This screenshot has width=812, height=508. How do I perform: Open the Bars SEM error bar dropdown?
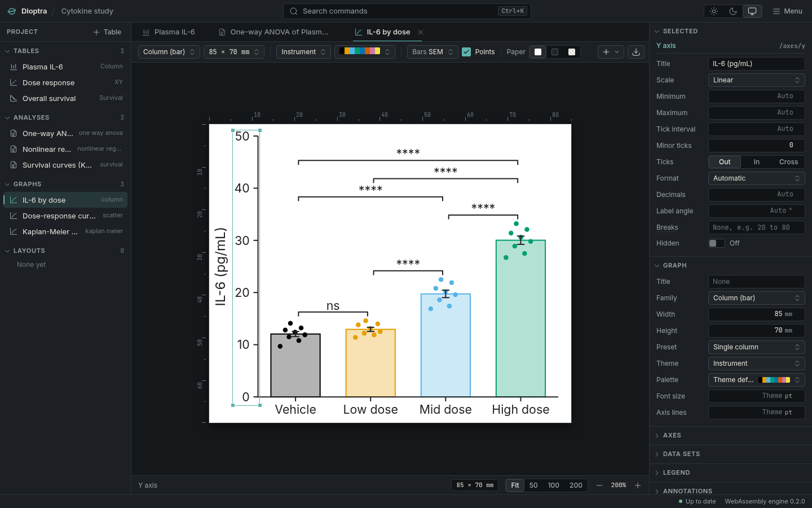433,52
